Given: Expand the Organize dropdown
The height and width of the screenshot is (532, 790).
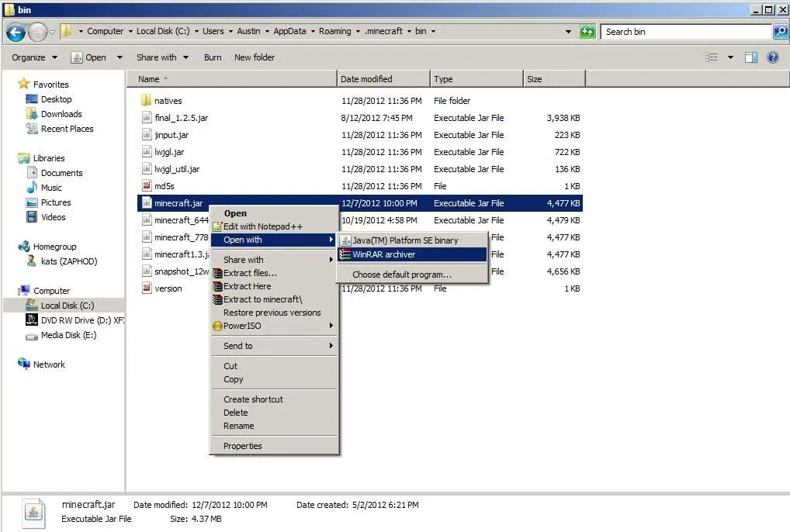Looking at the screenshot, I should pyautogui.click(x=54, y=57).
